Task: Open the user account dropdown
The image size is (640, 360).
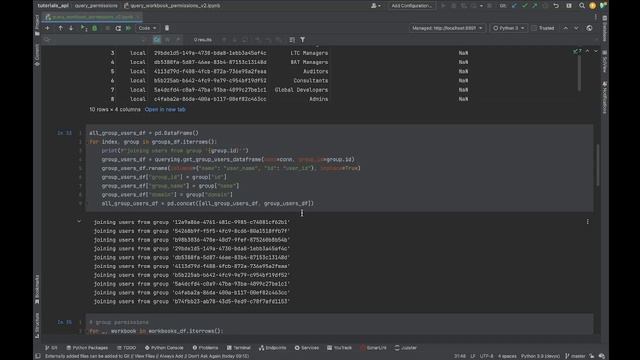Action: point(376,6)
